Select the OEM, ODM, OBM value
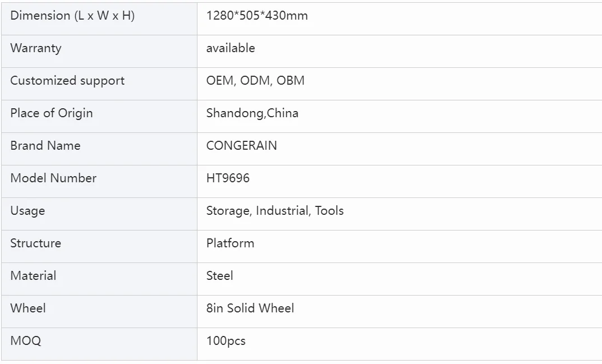 255,81
